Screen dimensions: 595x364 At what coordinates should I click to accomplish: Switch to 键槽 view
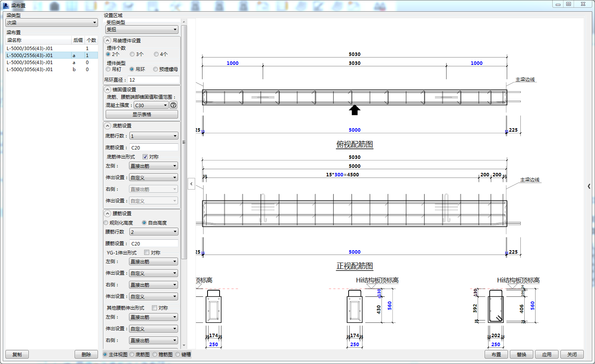(183, 355)
